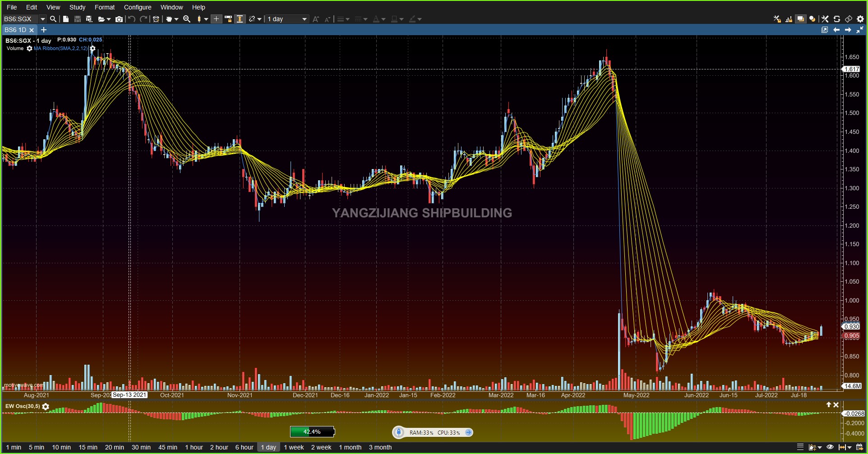Move the EW Osc panel up
Image resolution: width=868 pixels, height=454 pixels.
828,405
